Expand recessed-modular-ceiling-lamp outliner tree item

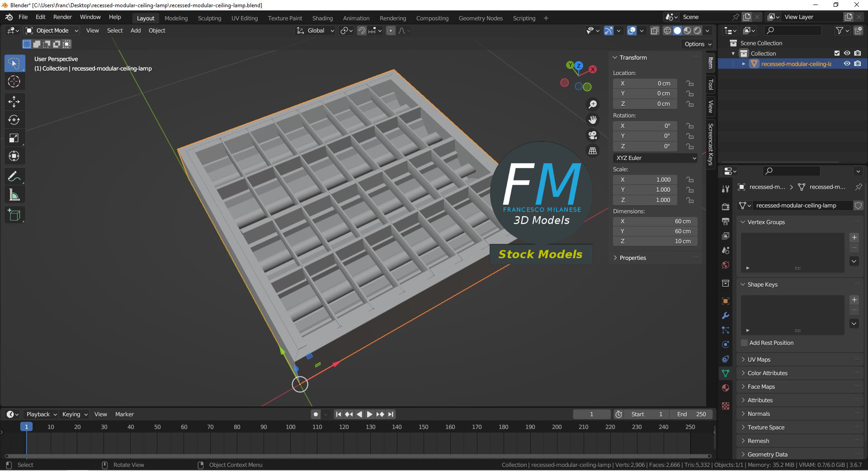coord(744,64)
